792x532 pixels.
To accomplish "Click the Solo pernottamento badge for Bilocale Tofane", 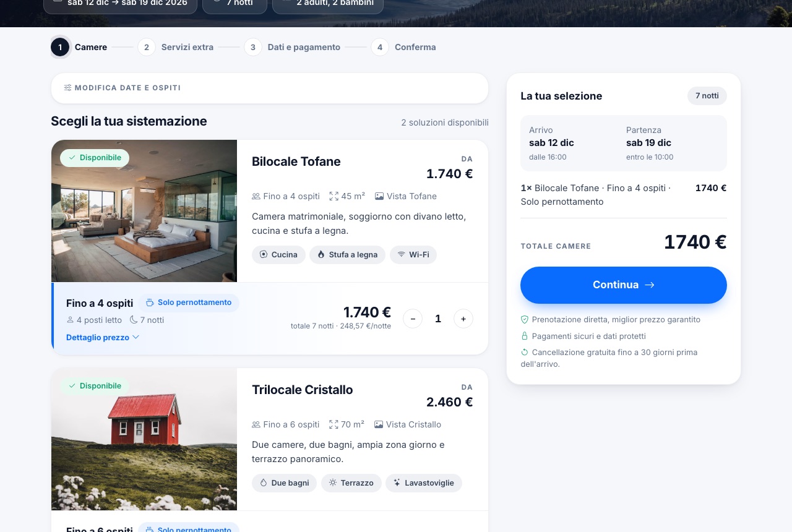I will pyautogui.click(x=188, y=302).
